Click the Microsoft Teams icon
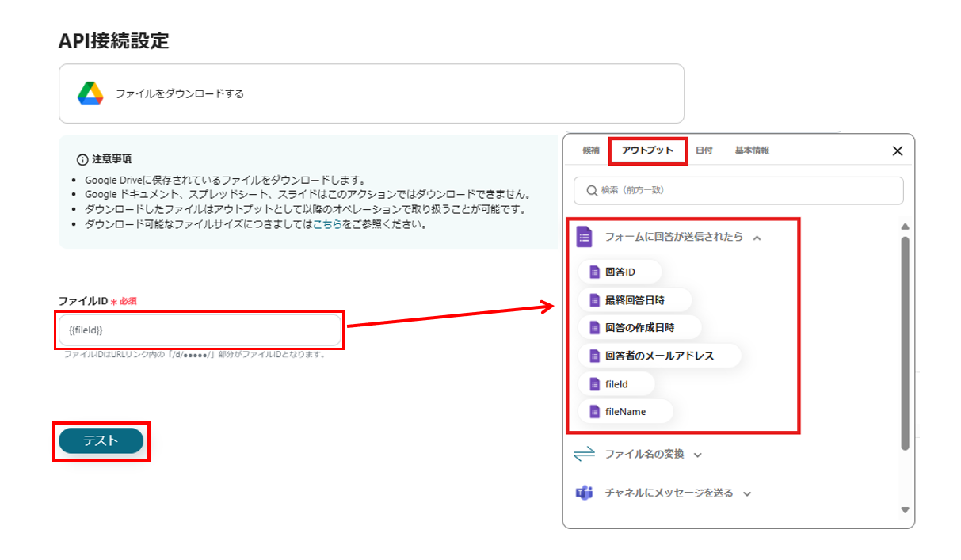 [x=584, y=493]
